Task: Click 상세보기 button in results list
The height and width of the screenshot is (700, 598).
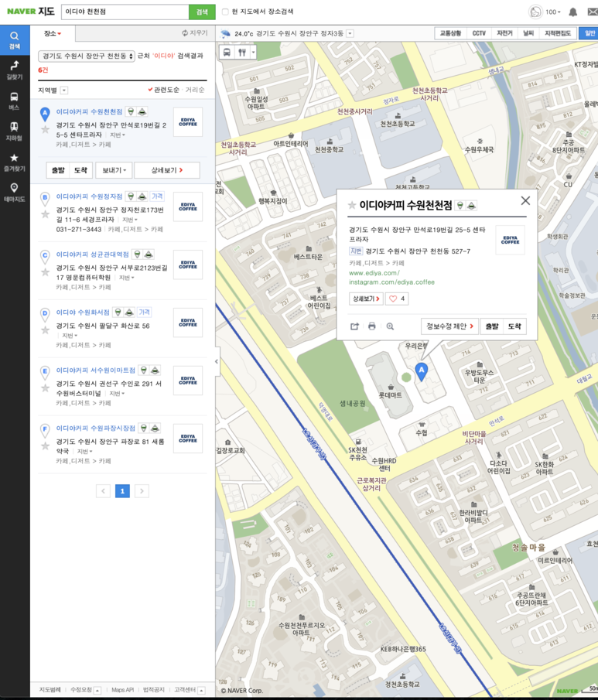Action: click(x=167, y=170)
